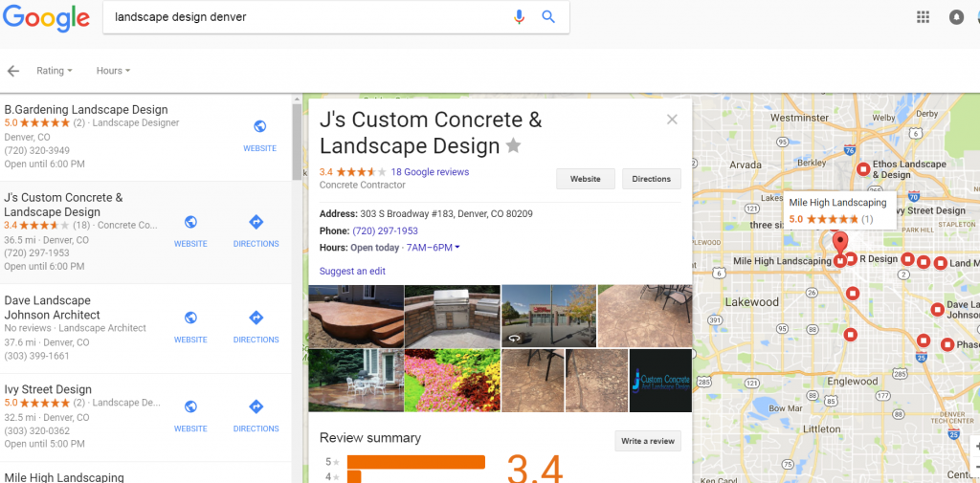Viewport: 980px width, 483px height.
Task: Click the Google logo
Action: [46, 17]
